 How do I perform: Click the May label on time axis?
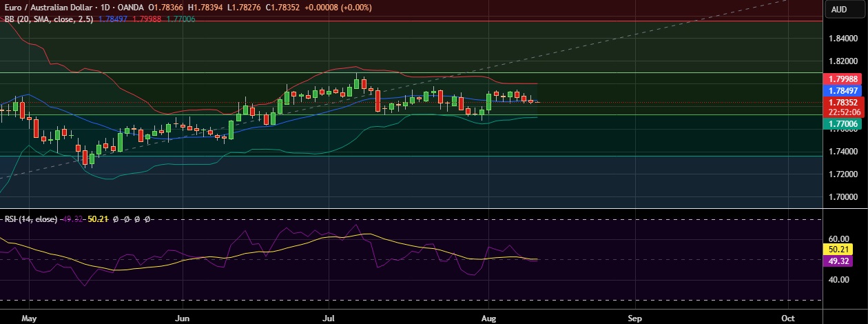tap(28, 318)
